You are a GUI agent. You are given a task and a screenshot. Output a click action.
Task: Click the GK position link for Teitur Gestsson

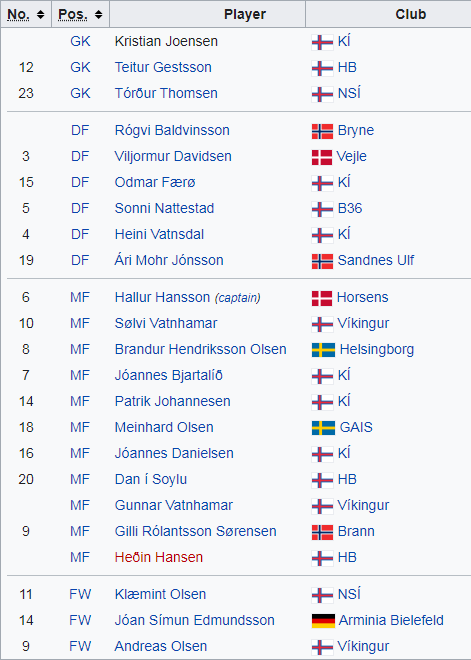(80, 67)
